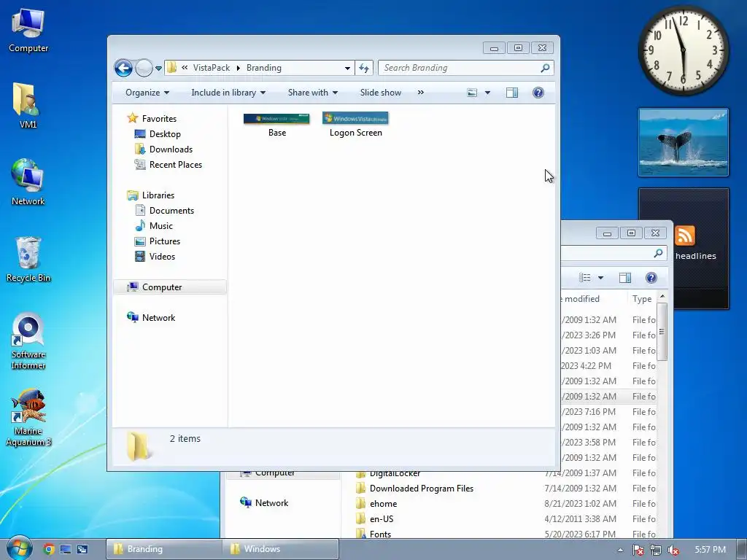Switch to Windows taskbar button
This screenshot has height=560, width=747.
click(x=280, y=549)
